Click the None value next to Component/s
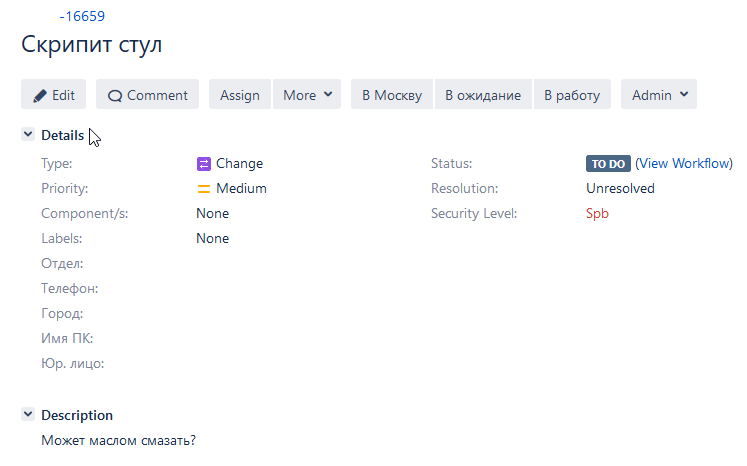This screenshot has height=466, width=747. [212, 213]
